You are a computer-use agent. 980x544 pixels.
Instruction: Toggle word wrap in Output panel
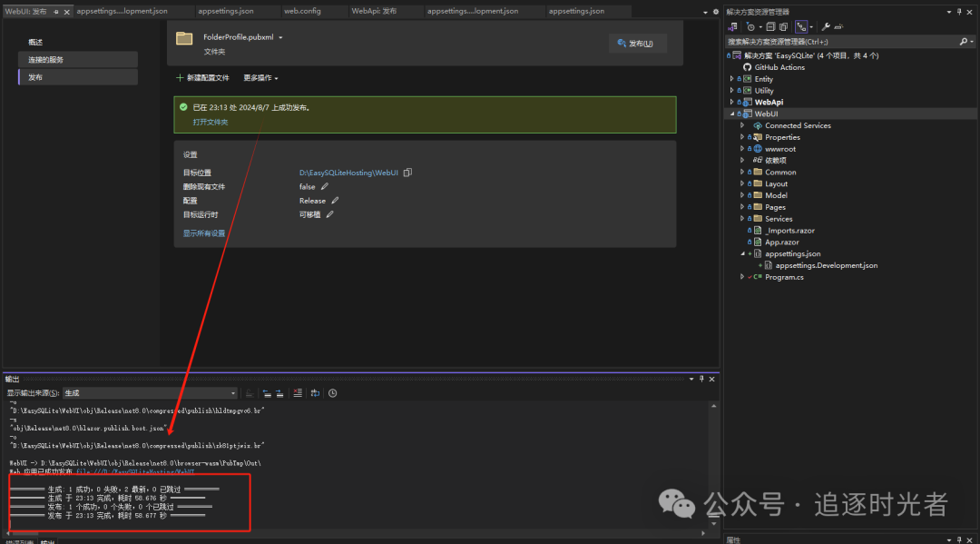coord(315,393)
